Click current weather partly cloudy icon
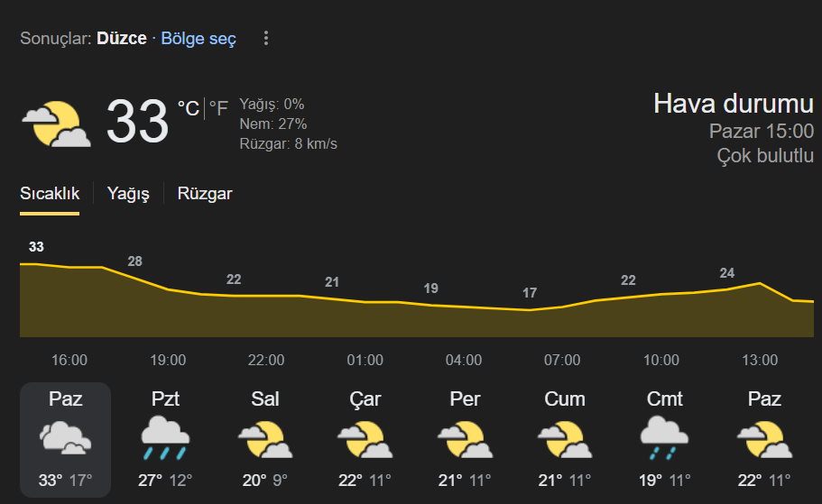 pyautogui.click(x=56, y=124)
